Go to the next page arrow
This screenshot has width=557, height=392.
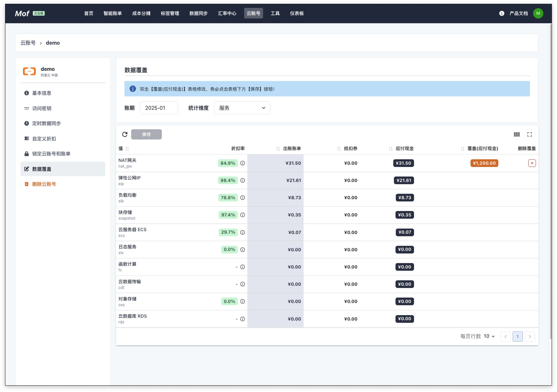[530, 336]
